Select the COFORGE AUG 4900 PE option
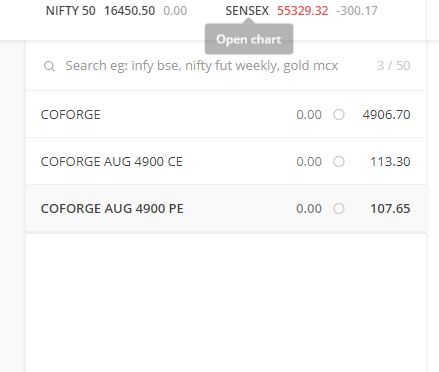This screenshot has height=372, width=439. (x=226, y=208)
